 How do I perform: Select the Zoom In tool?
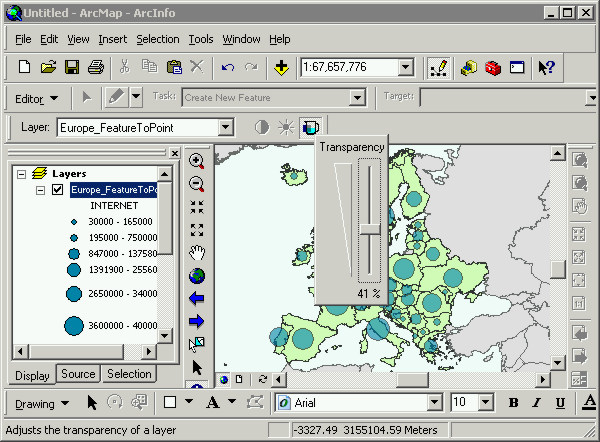click(197, 160)
